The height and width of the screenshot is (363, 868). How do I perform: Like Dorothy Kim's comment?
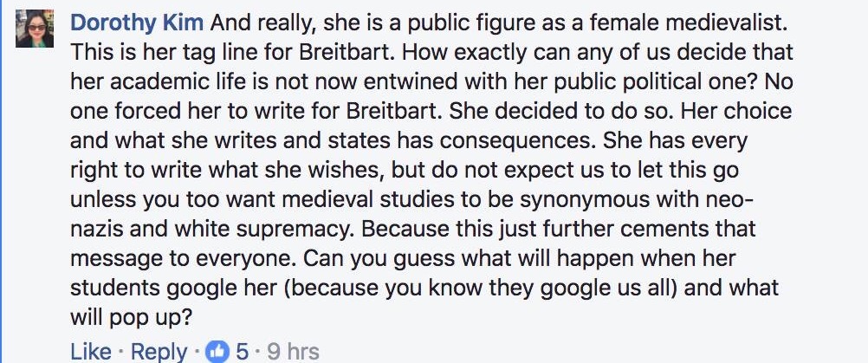[x=91, y=352]
